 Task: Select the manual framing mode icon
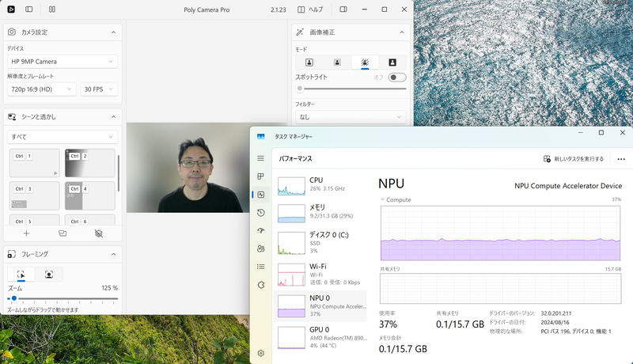21,275
